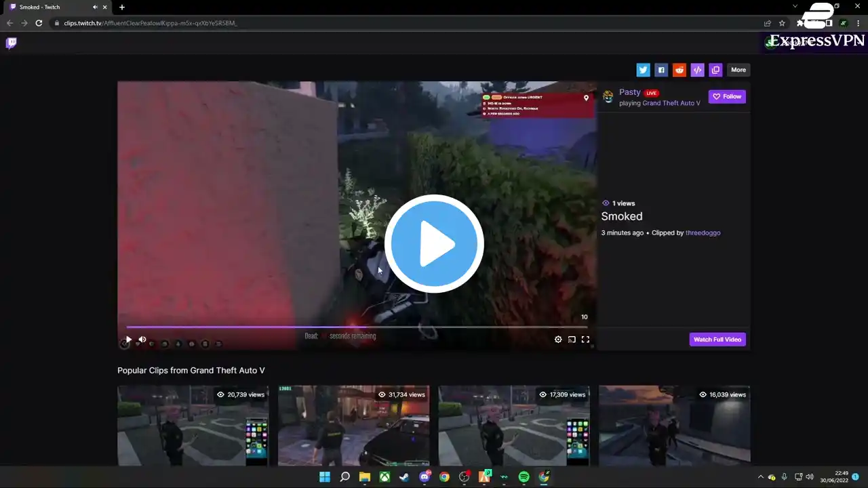Open the volume control in system tray

(810, 477)
